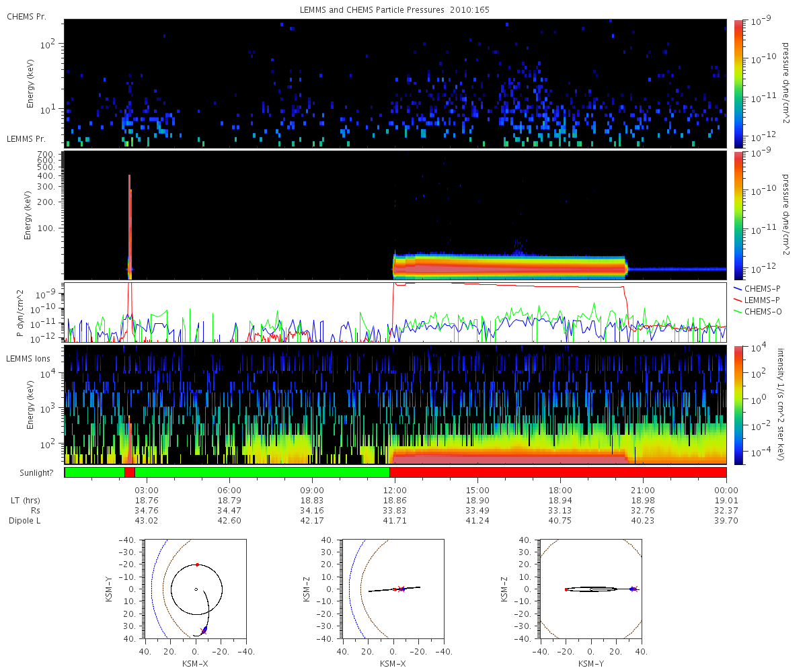
Task: Click the Dipole L value 41.24
Action: [477, 521]
